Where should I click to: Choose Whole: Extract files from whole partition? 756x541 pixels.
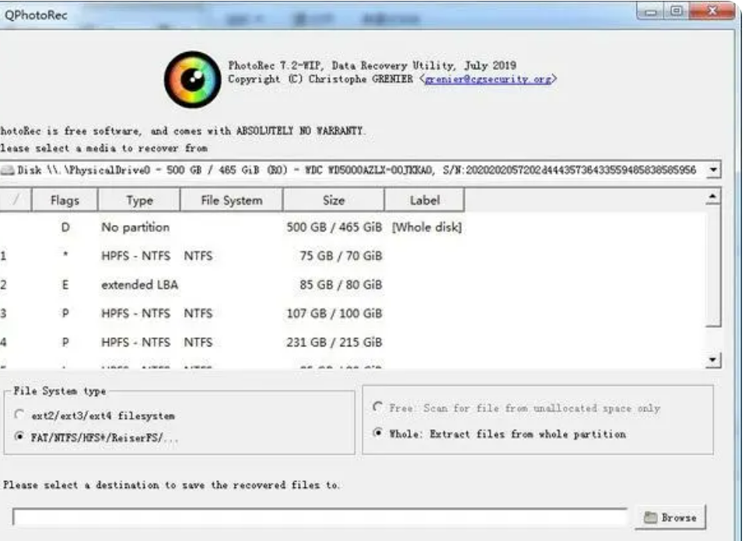click(x=377, y=434)
